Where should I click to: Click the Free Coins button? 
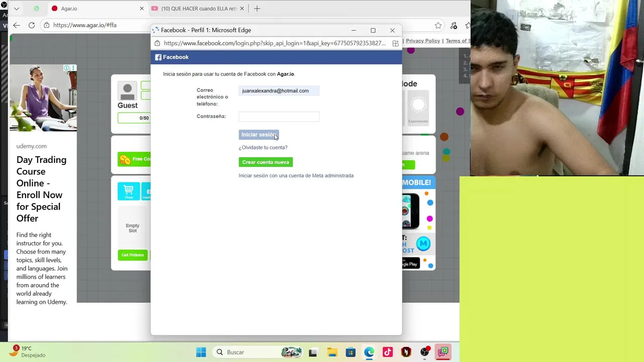[x=134, y=159]
